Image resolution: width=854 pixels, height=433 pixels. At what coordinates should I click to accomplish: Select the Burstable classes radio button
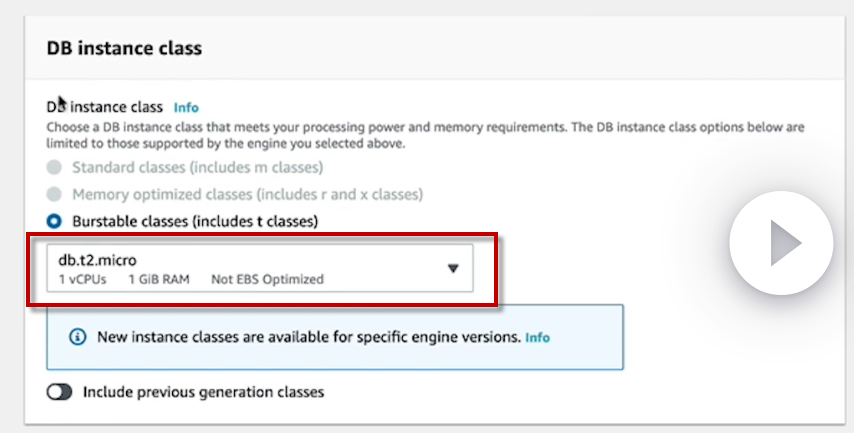53,220
